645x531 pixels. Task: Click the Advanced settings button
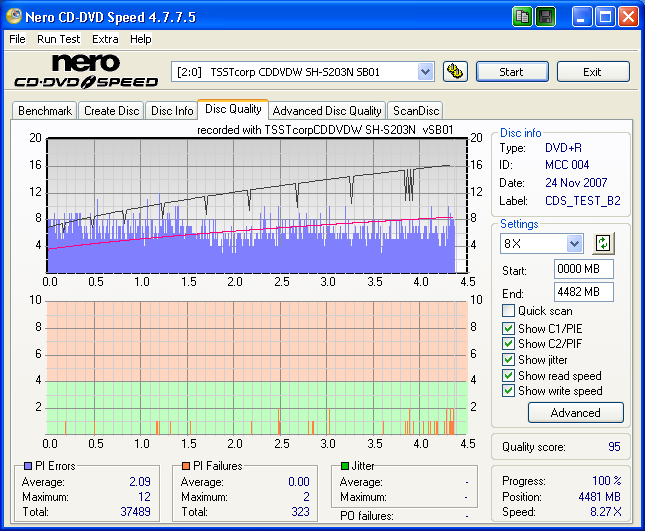click(x=575, y=413)
